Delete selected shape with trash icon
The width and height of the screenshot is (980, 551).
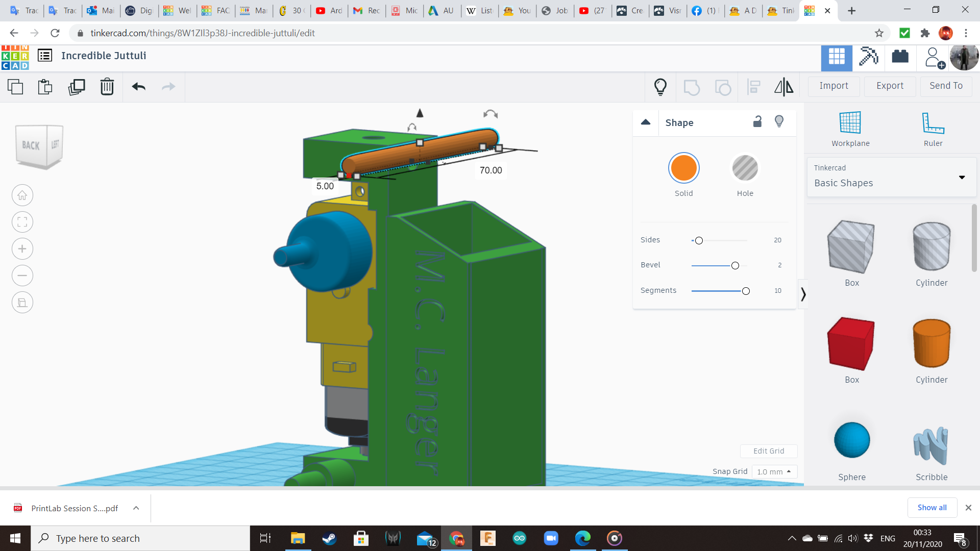pyautogui.click(x=107, y=87)
